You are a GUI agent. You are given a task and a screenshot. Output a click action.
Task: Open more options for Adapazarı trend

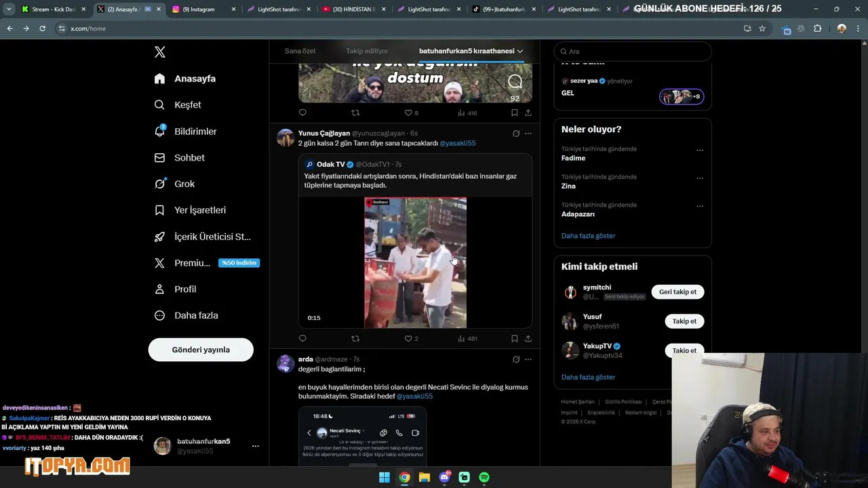[x=700, y=205]
